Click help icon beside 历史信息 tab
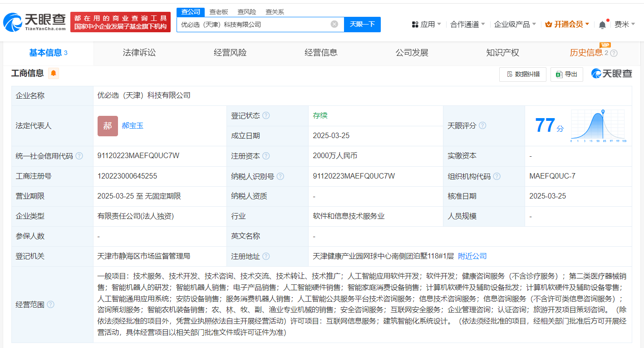644x348 pixels. pos(614,53)
